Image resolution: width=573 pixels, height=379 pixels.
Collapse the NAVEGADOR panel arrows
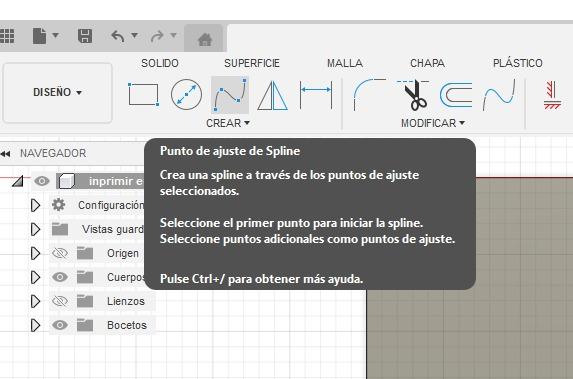[x=5, y=154]
